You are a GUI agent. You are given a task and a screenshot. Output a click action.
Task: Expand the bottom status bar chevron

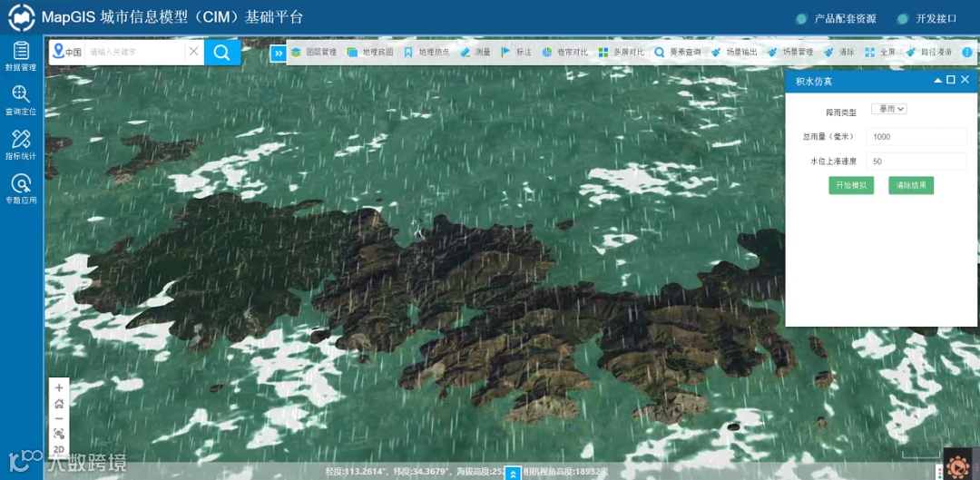512,473
